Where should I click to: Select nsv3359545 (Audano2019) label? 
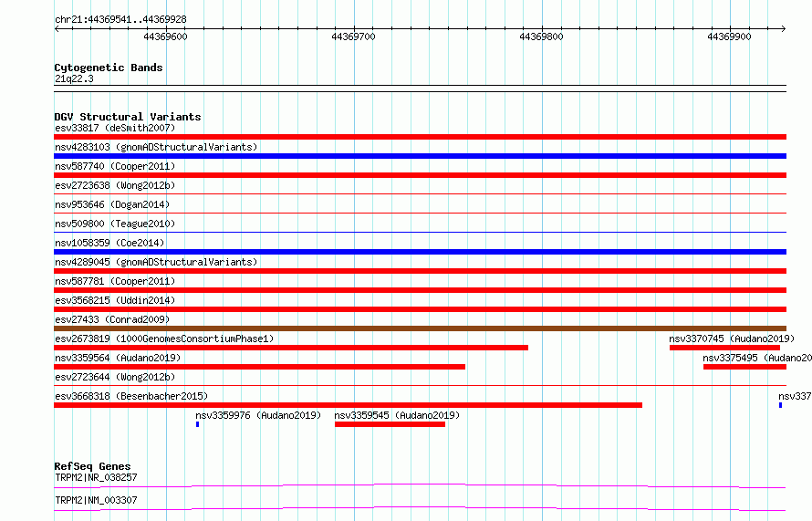coord(397,415)
